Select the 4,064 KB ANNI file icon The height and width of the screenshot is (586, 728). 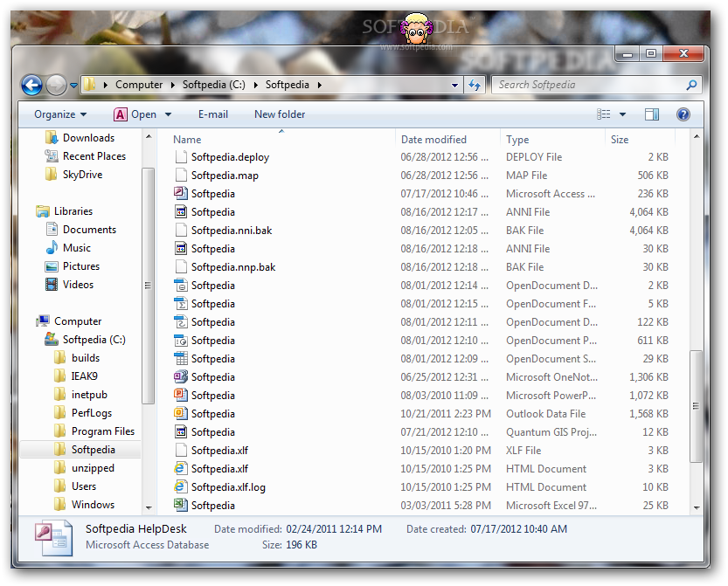click(x=181, y=211)
